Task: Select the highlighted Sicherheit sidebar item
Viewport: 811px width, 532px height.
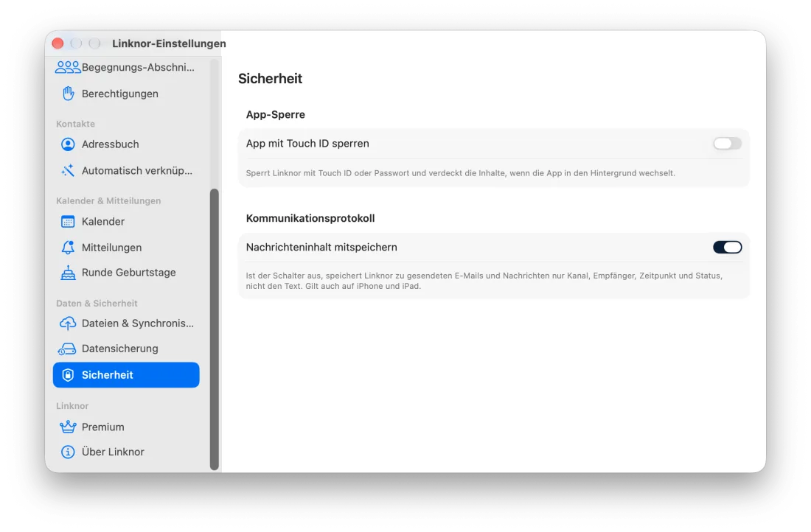Action: click(126, 375)
